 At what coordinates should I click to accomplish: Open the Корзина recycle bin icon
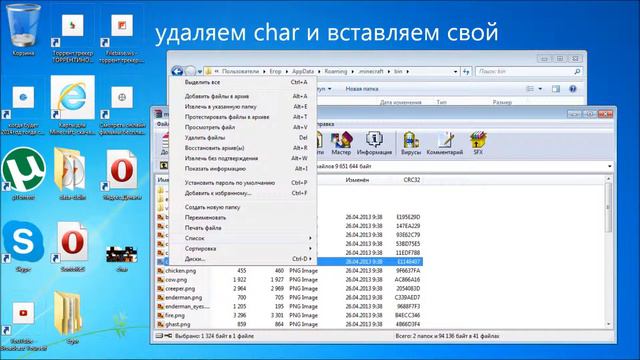tap(23, 30)
